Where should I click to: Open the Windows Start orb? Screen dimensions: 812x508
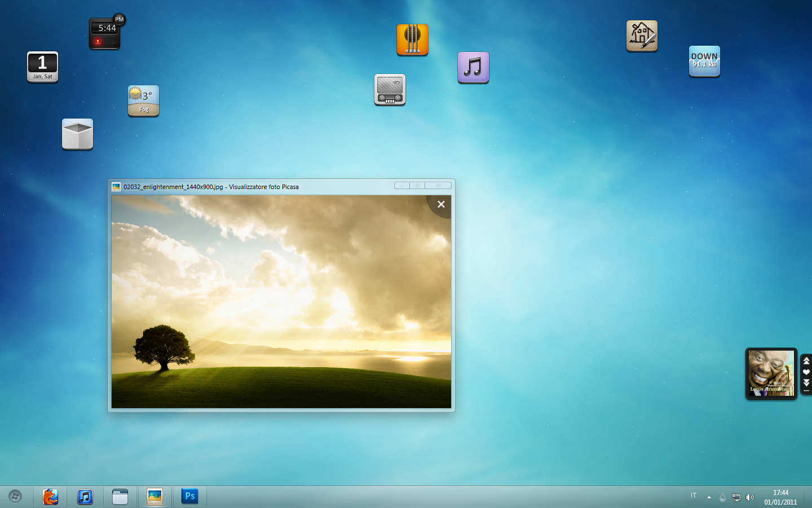(x=15, y=497)
